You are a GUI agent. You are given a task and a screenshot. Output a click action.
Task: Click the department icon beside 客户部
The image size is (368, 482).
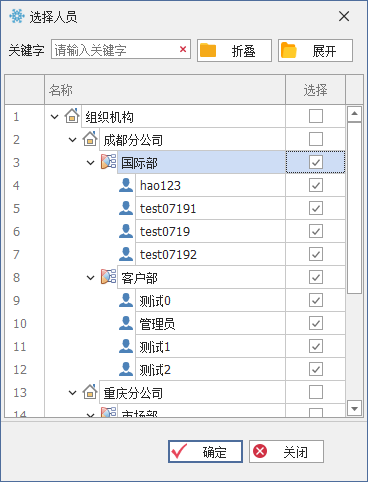tap(109, 277)
